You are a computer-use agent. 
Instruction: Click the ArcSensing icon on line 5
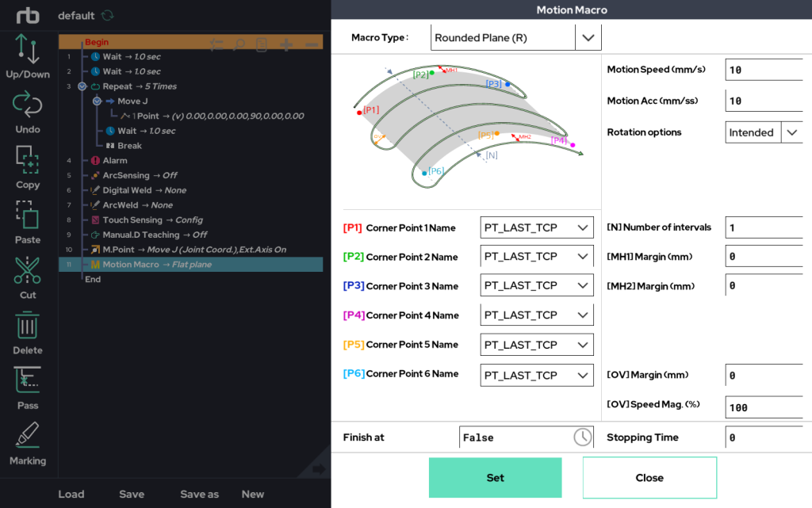pos(96,176)
